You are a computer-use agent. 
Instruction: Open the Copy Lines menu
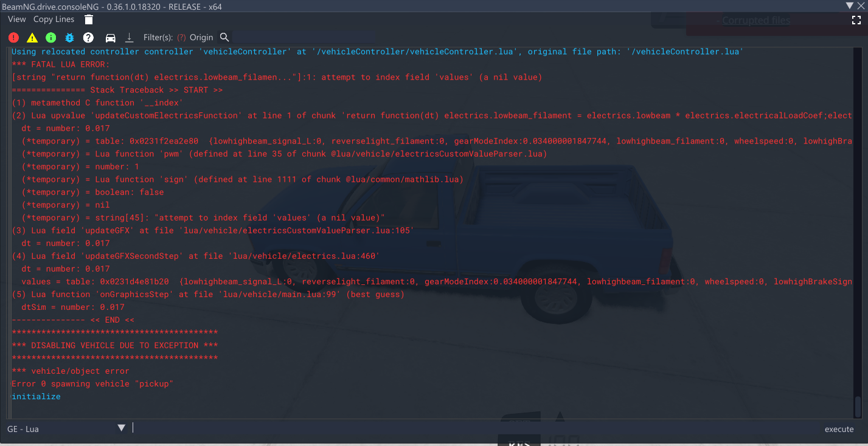[x=54, y=19]
